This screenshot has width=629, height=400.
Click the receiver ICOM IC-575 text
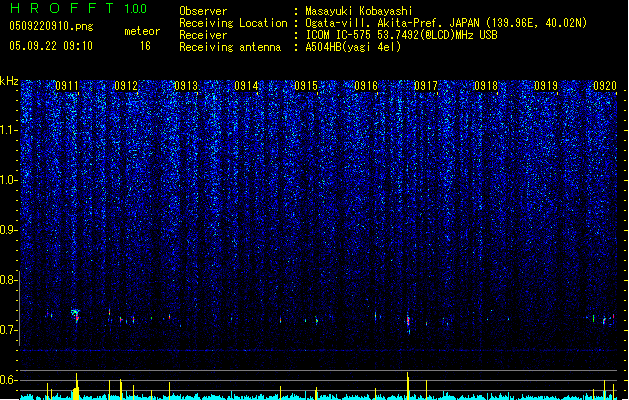click(x=401, y=35)
